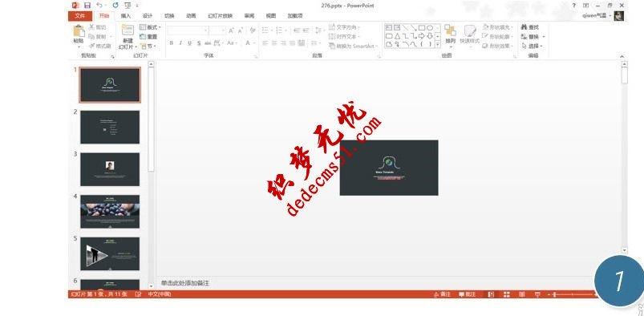Switch to Slide Sorter view icon
The width and height of the screenshot is (644, 316).
[x=506, y=294]
